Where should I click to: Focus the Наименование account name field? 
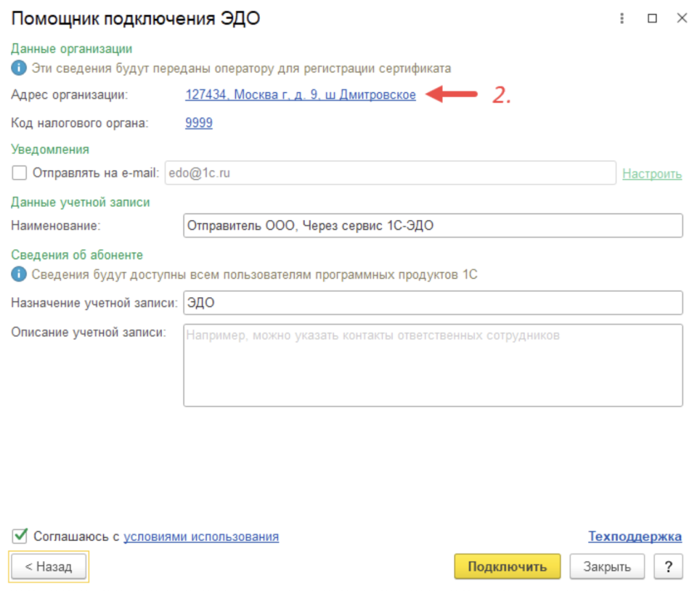click(433, 225)
